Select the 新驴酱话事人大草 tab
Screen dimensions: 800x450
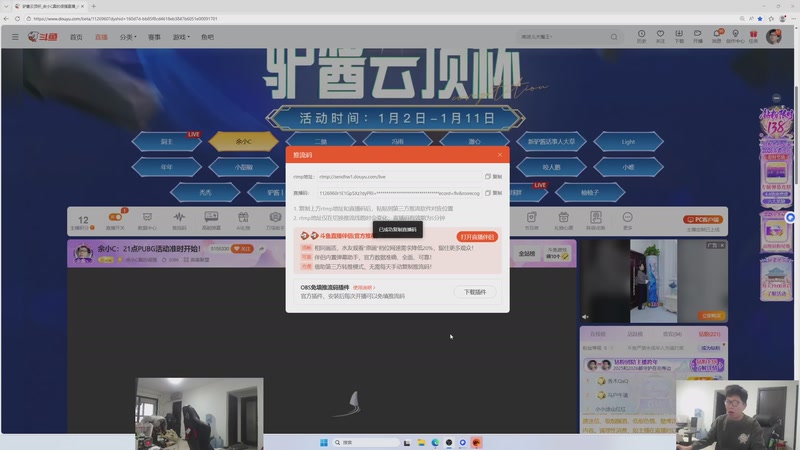(x=552, y=141)
